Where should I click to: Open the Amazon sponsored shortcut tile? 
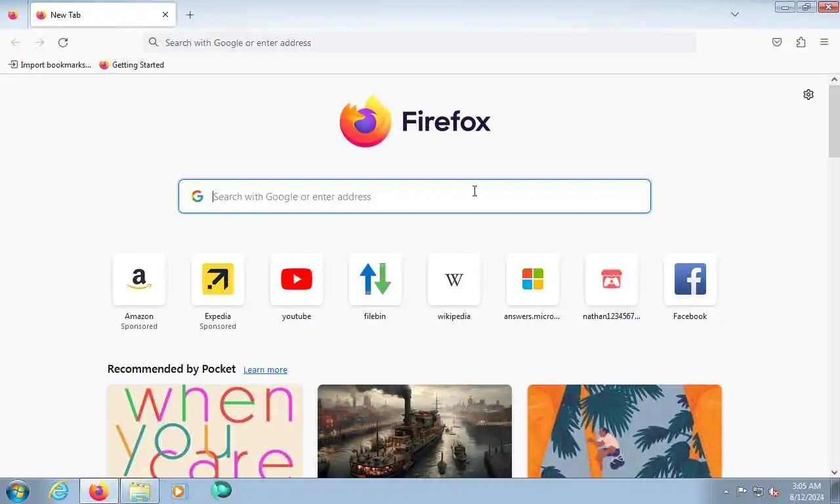[139, 280]
